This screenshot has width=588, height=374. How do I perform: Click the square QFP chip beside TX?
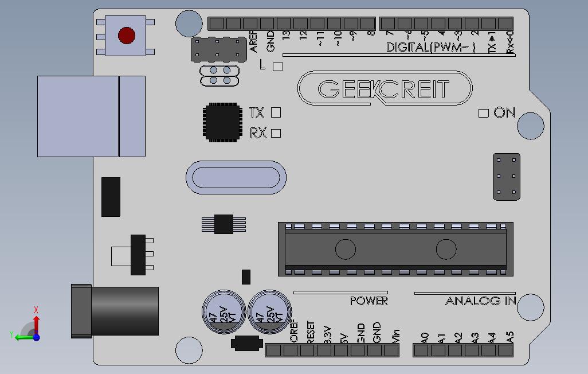pos(222,122)
